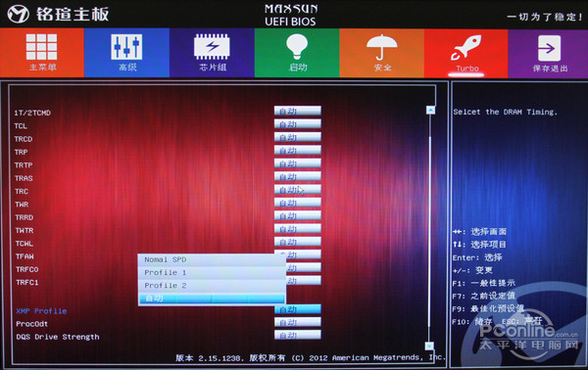Choose Nomal SPD in the popup list
Screen dimensions: 588x370
coord(212,259)
